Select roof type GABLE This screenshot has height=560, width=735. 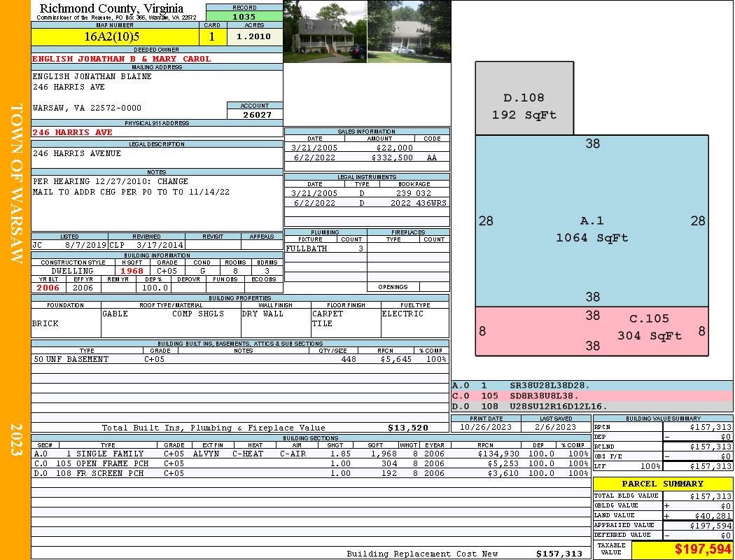(x=115, y=314)
